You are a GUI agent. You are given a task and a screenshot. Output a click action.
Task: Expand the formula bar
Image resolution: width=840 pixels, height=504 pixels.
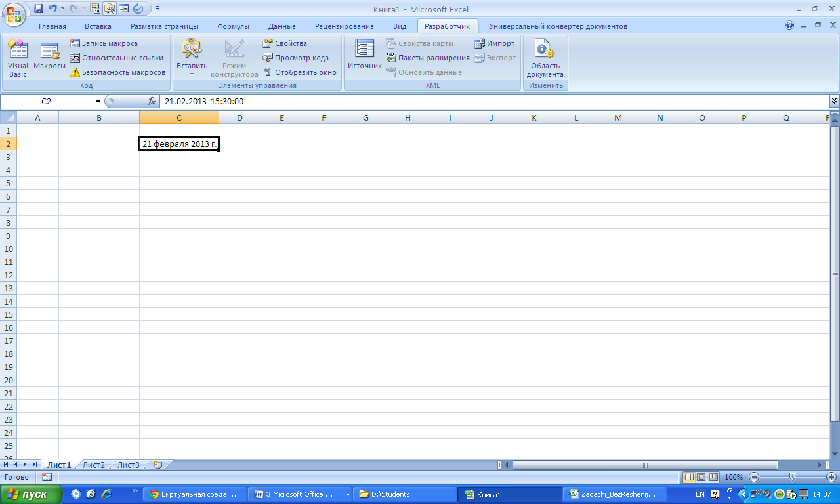pos(834,101)
